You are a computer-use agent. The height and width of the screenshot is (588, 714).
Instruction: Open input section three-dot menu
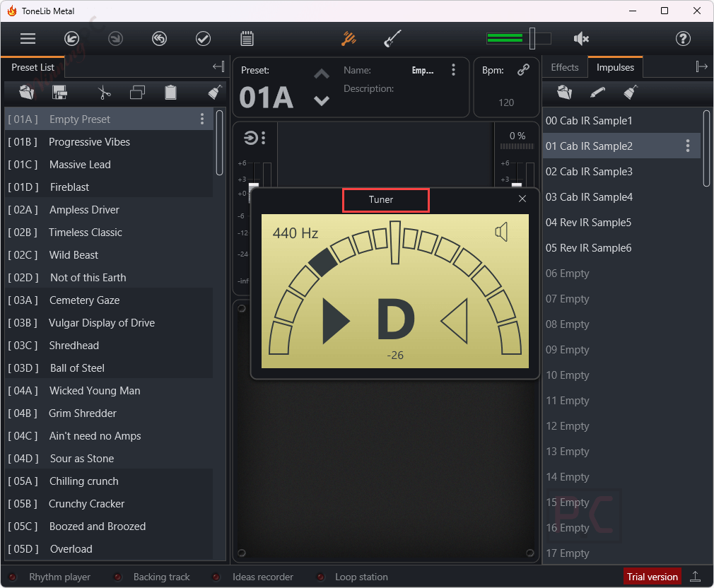tap(264, 137)
